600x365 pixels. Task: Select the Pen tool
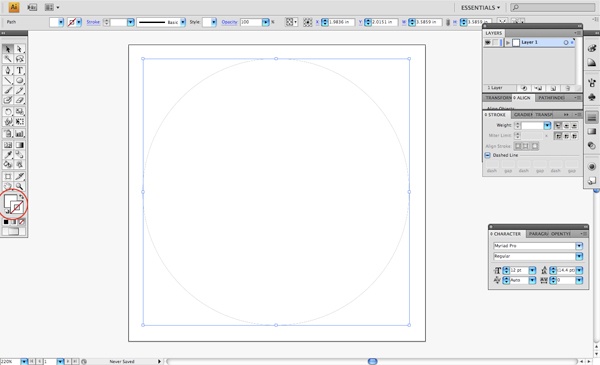pos(8,70)
